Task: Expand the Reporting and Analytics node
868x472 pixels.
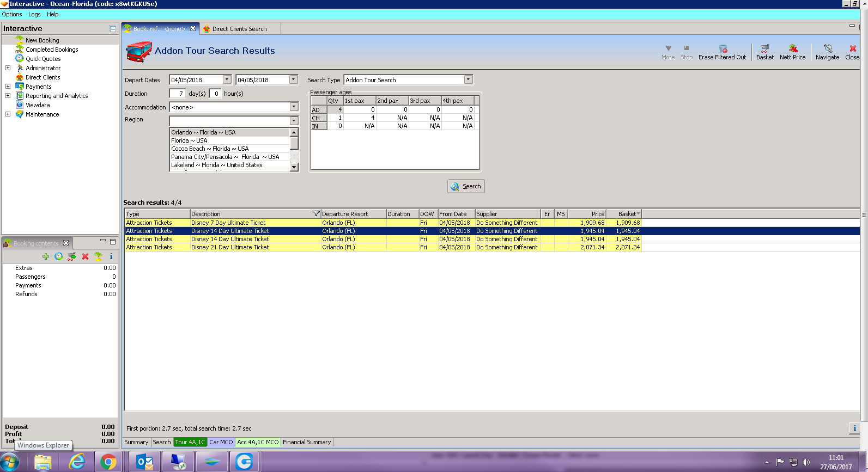Action: pyautogui.click(x=8, y=96)
